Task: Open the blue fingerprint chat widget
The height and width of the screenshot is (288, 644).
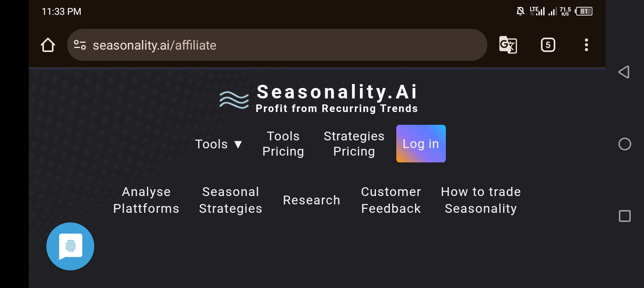Action: pos(70,246)
